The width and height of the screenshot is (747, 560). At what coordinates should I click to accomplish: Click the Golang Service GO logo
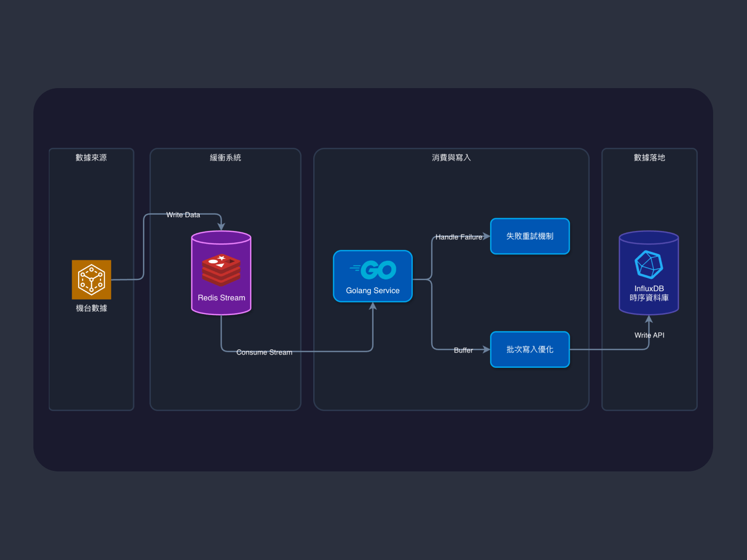378,269
